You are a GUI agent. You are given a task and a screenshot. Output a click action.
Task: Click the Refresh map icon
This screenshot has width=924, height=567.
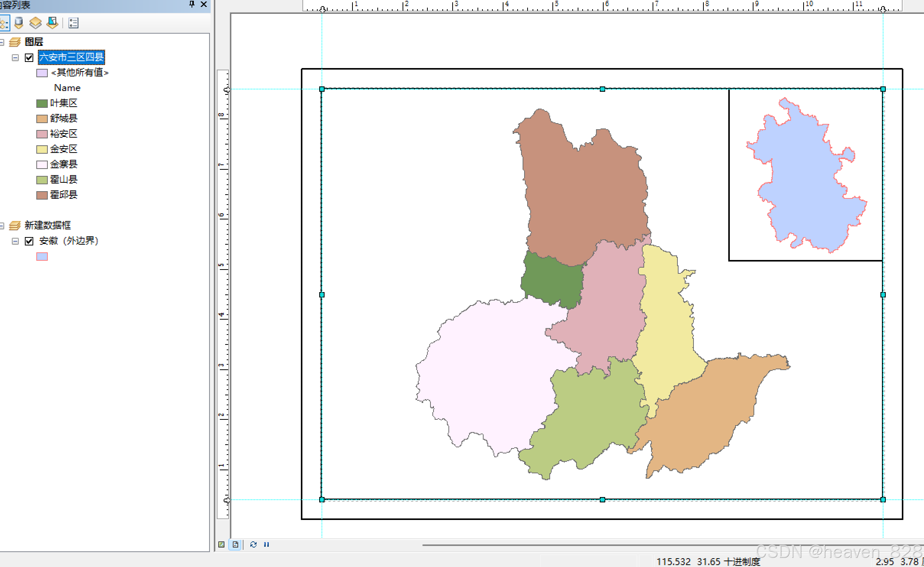pos(253,544)
